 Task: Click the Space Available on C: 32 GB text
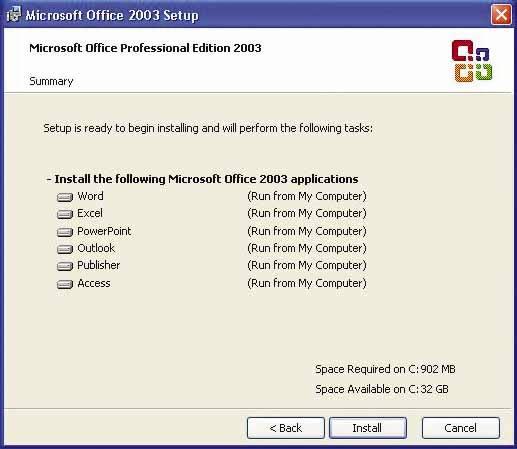coord(382,389)
